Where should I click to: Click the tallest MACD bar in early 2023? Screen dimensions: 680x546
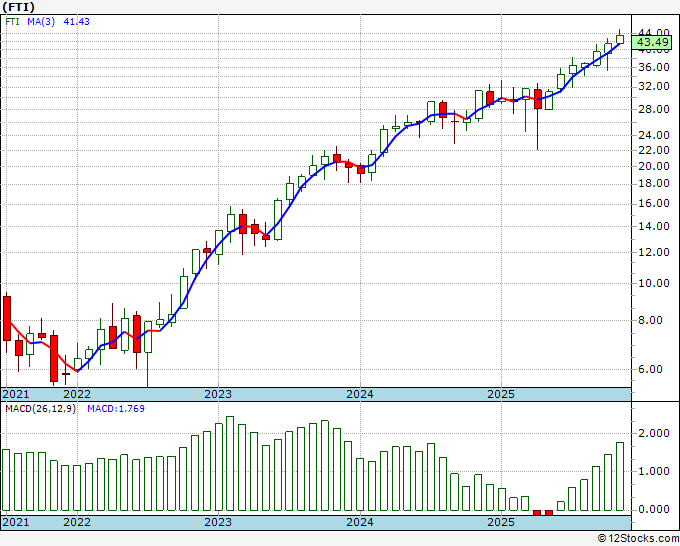pyautogui.click(x=229, y=463)
